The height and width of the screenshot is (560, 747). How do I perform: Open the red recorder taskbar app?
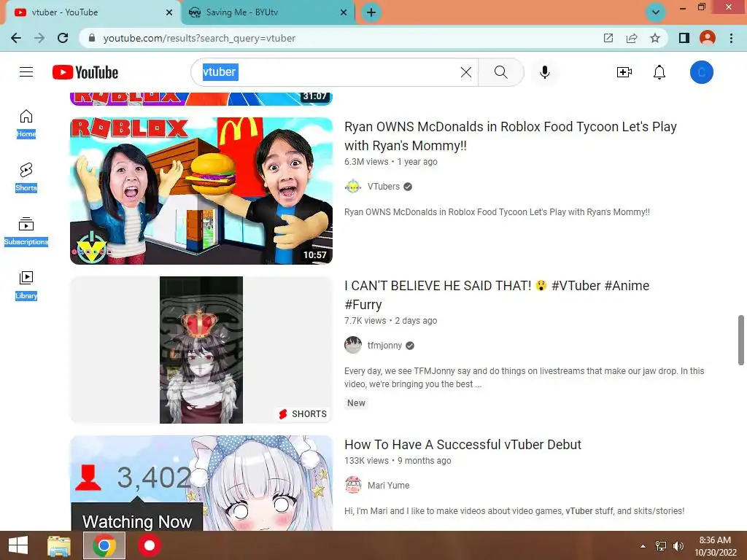click(x=150, y=545)
